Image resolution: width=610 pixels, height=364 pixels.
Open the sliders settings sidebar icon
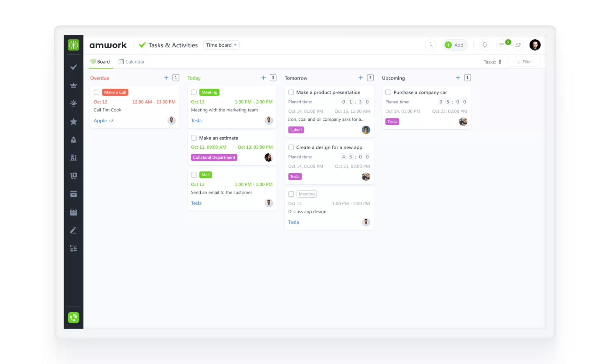(x=73, y=248)
